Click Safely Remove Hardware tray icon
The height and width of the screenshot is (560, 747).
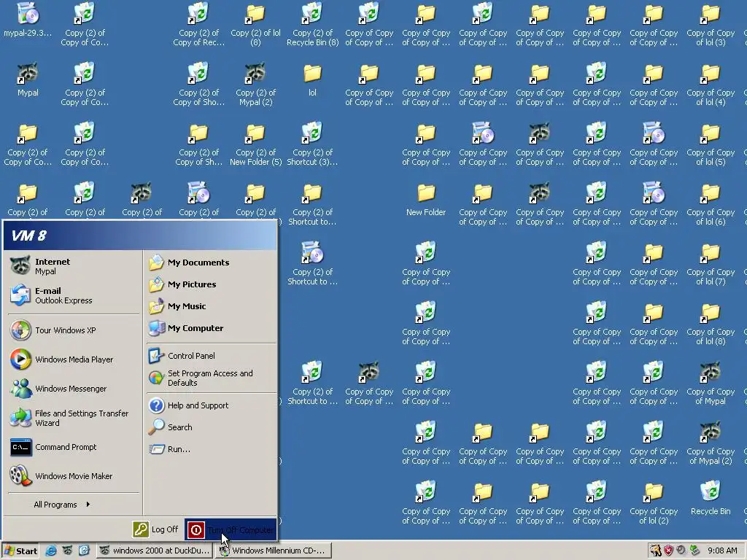tap(694, 551)
